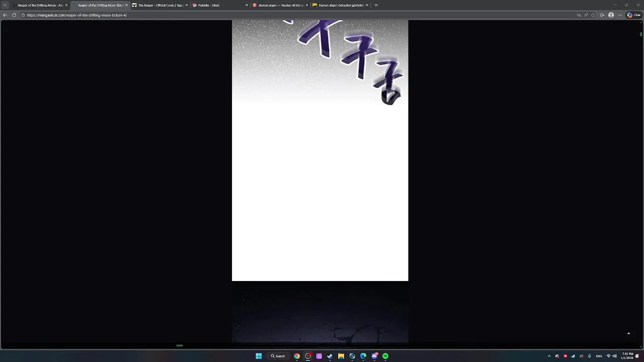Click the page vertical scrollbar thumb
Viewport: 644px width, 362px height.
[641, 34]
